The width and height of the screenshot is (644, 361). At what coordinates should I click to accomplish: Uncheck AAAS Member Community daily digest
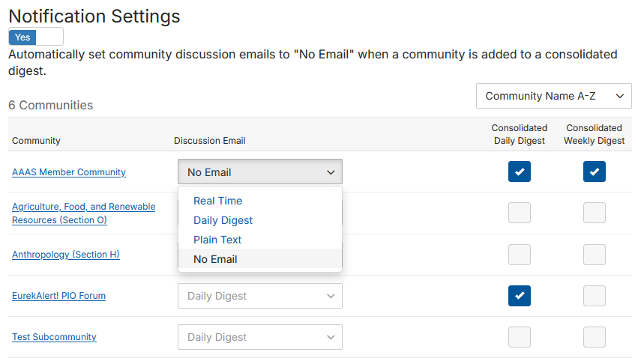coord(520,172)
